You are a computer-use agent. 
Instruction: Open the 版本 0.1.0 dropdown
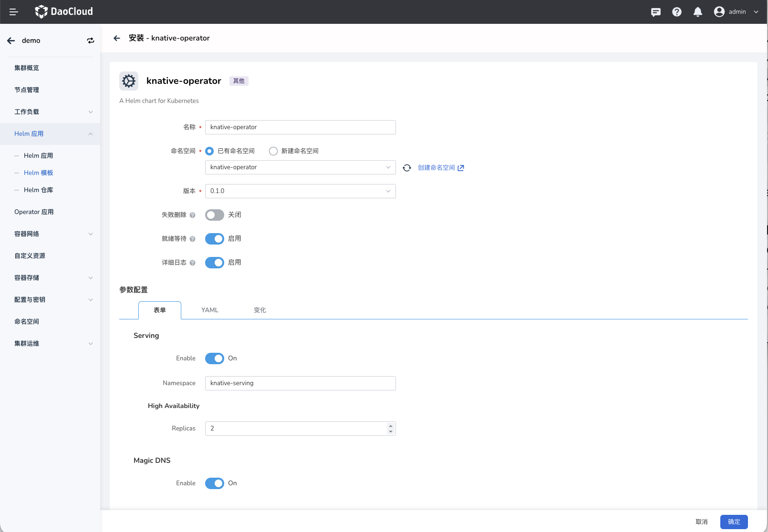[300, 191]
